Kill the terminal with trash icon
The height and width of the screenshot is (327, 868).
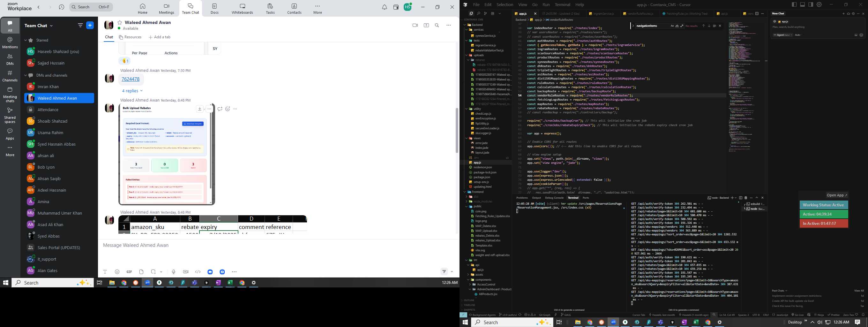746,198
